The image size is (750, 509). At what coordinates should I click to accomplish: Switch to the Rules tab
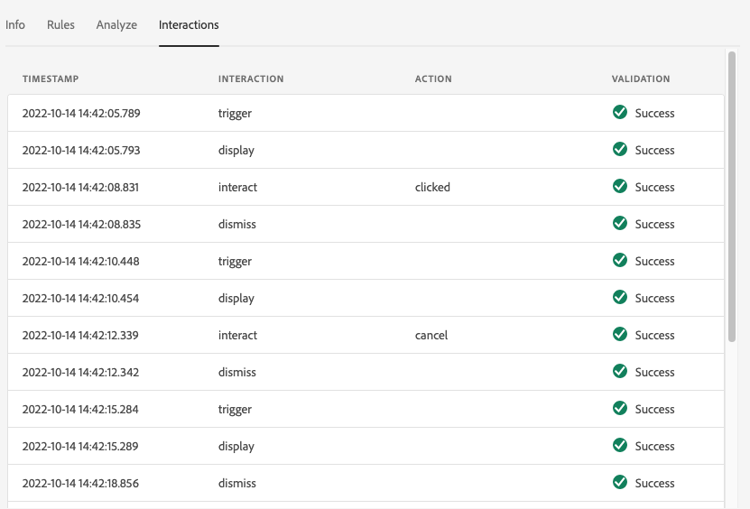coord(61,25)
